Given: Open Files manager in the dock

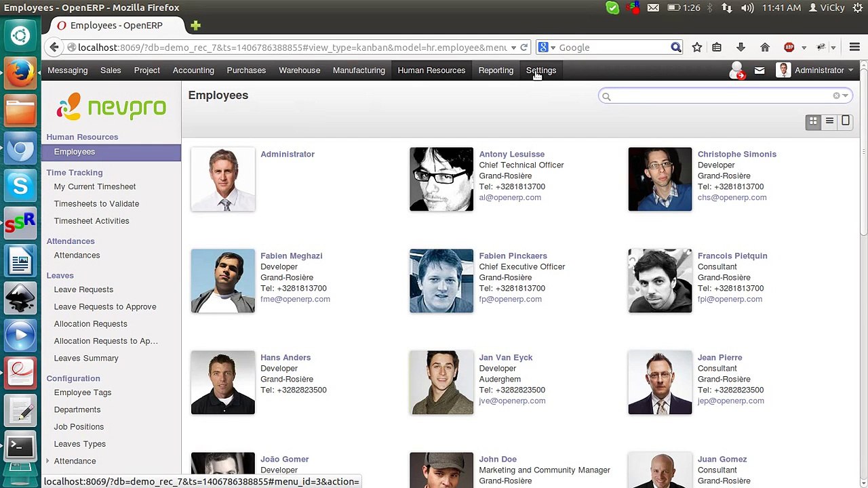Looking at the screenshot, I should [x=20, y=110].
